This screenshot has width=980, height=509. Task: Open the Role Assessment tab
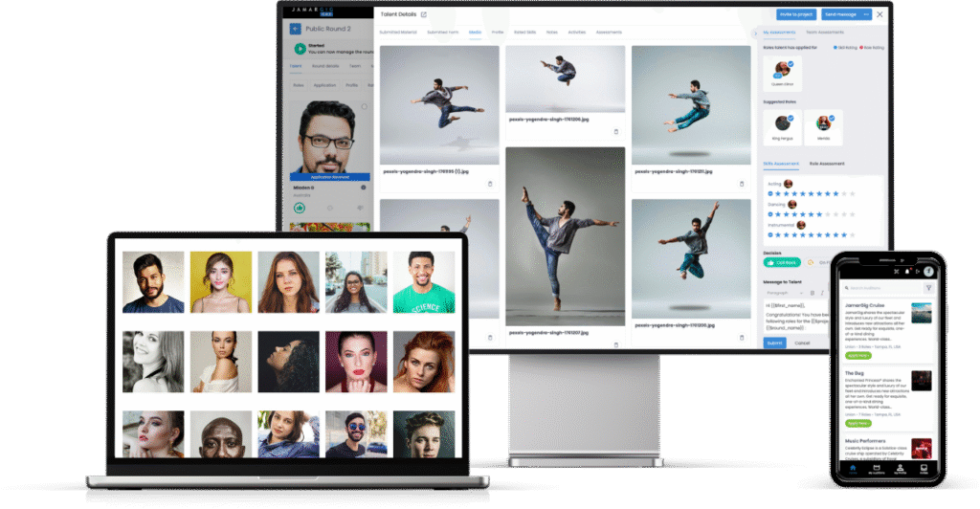click(826, 164)
